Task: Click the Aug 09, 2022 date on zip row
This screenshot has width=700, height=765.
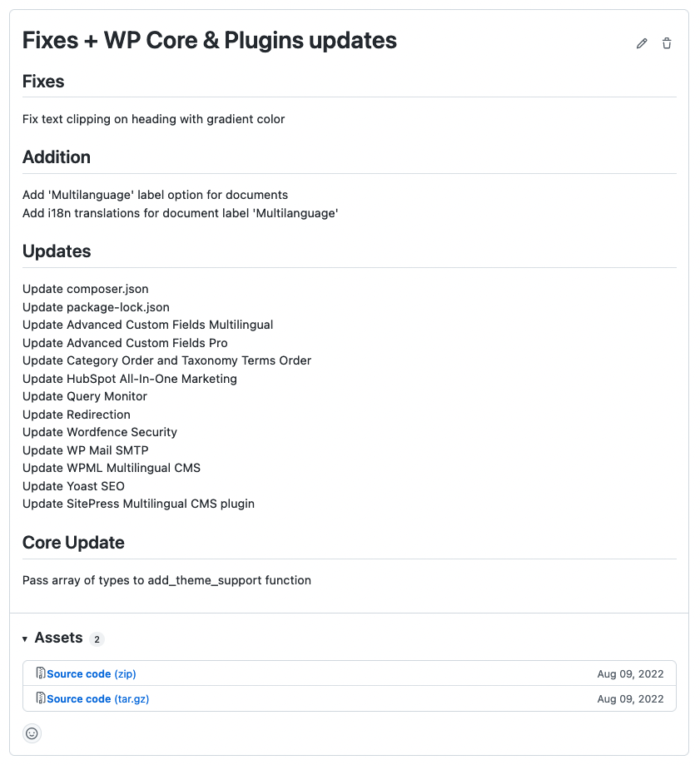Action: click(x=630, y=673)
